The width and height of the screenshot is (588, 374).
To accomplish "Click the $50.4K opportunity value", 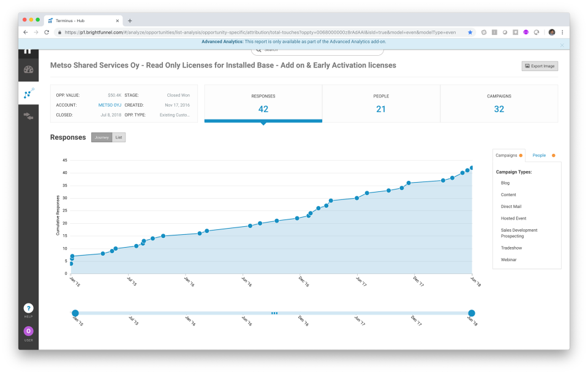I will [115, 96].
